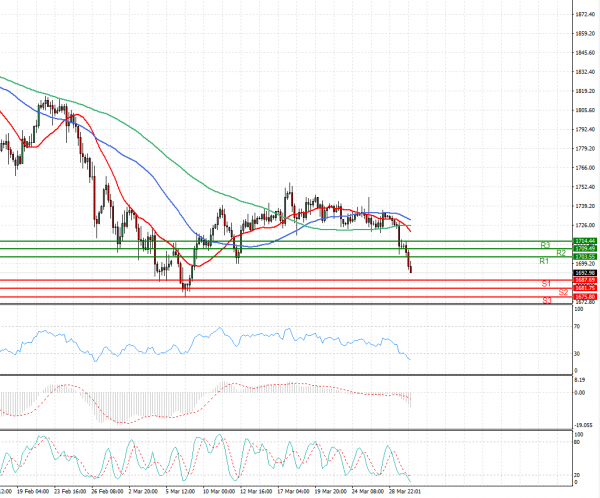Click the red 1687.69 support price tag
This screenshot has width=600, height=498.
(x=585, y=280)
